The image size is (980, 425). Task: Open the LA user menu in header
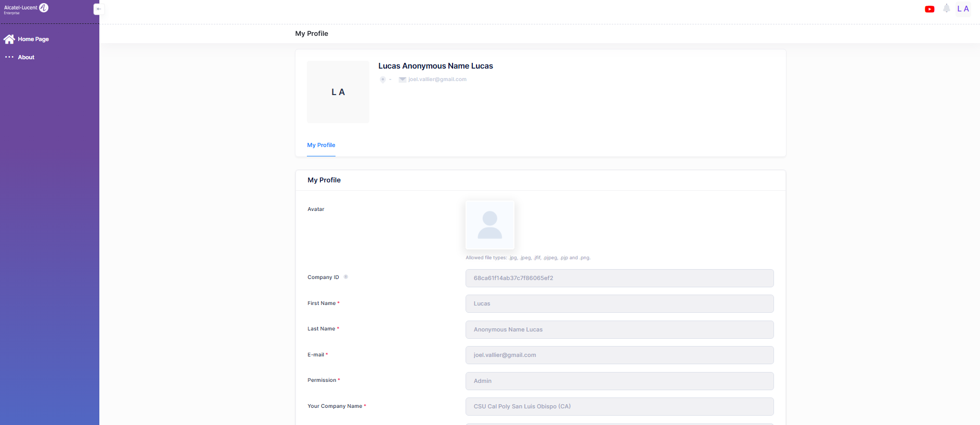click(x=963, y=9)
